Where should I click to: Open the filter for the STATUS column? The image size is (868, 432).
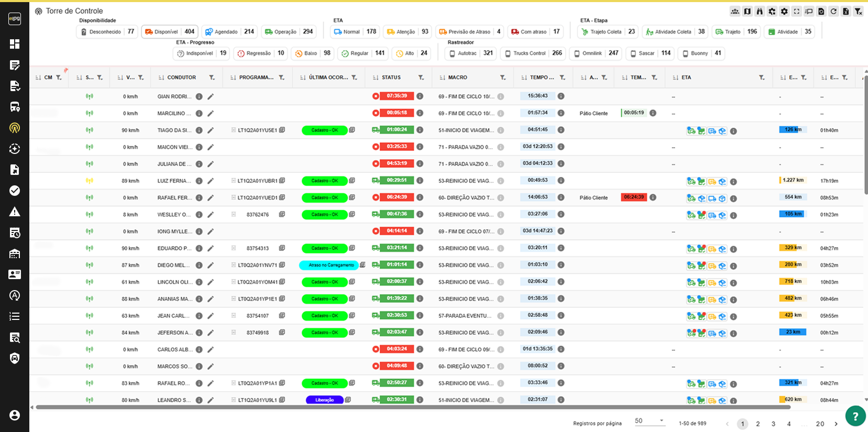421,77
